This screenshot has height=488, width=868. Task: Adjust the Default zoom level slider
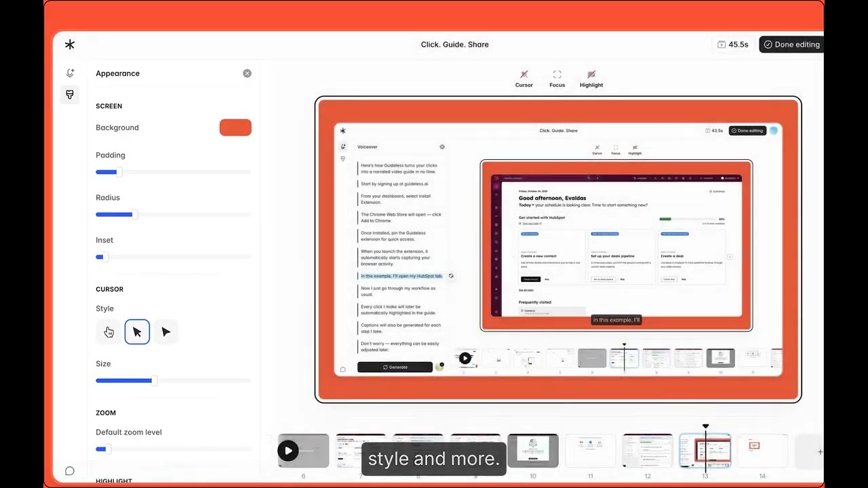(174, 449)
